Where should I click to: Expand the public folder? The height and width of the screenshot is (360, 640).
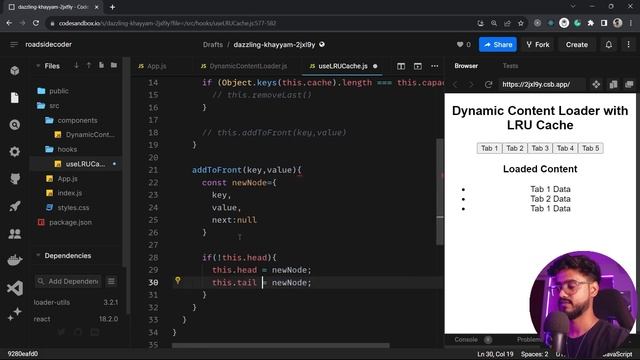59,91
